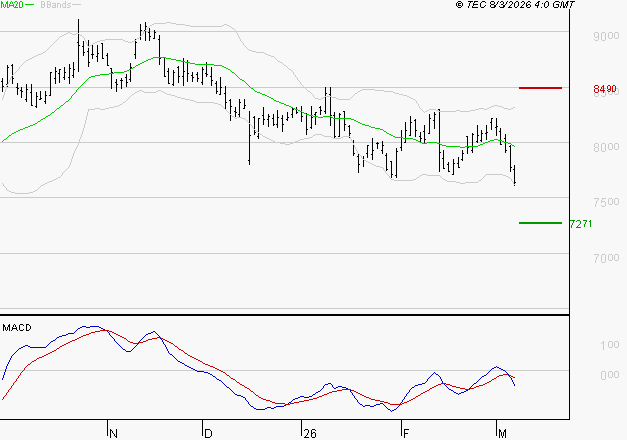Click the green 7271 support value
This screenshot has width=627, height=440.
point(581,224)
